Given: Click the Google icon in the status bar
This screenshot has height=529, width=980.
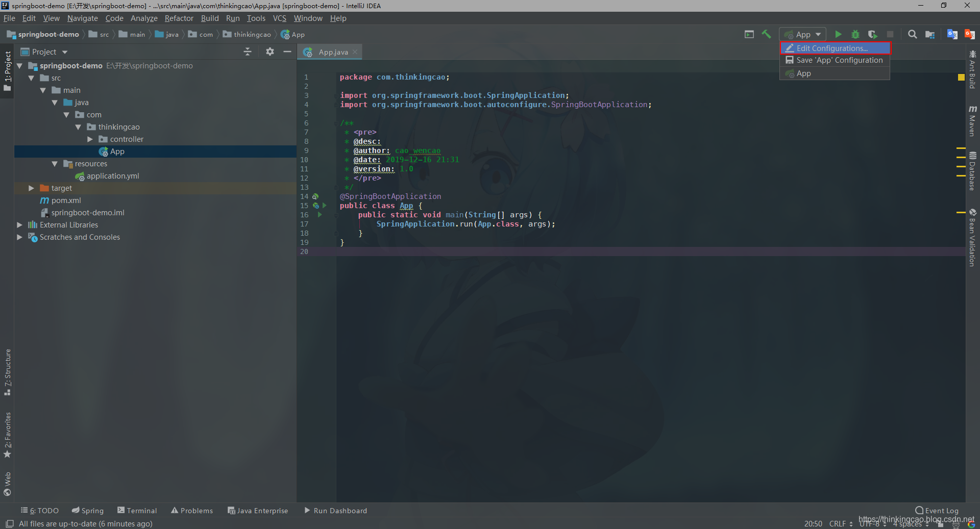Looking at the screenshot, I should point(971,524).
